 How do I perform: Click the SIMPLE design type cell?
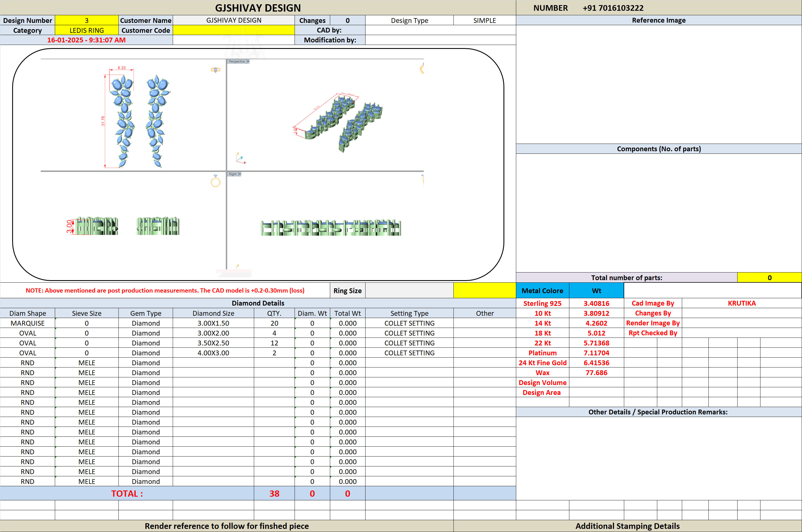485,20
